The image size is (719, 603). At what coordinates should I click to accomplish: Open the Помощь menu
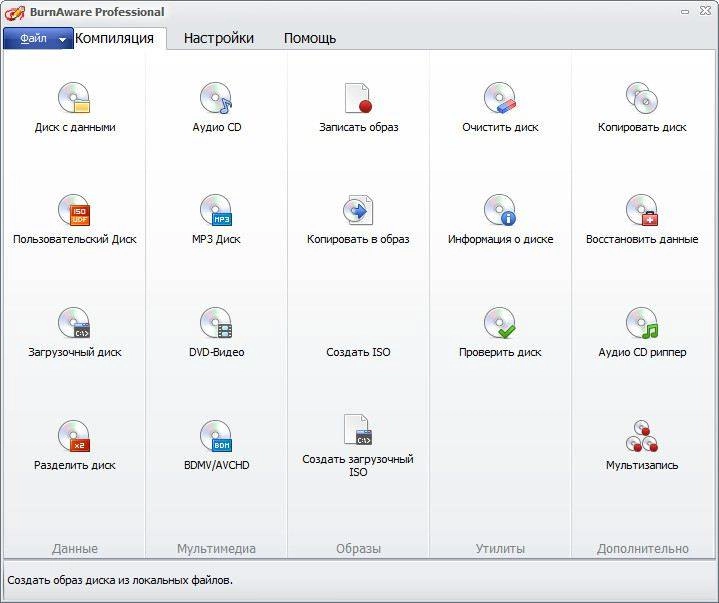(x=310, y=38)
